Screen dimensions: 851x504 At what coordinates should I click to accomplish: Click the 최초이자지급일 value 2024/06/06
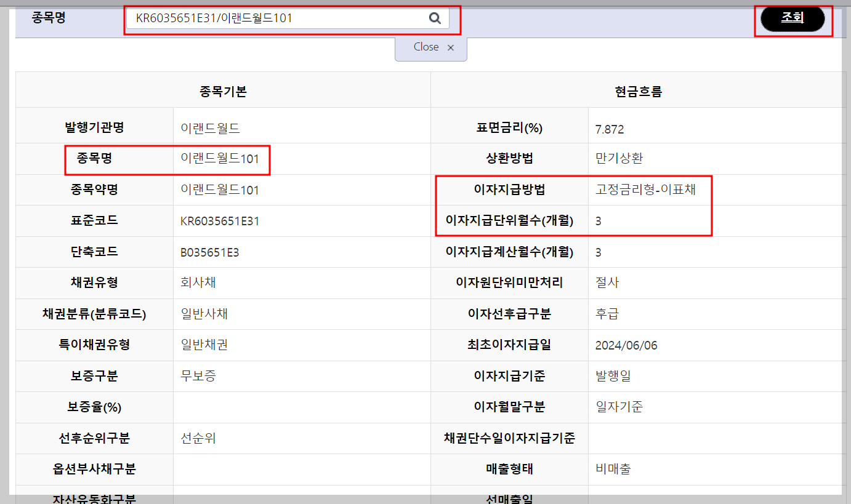click(626, 345)
